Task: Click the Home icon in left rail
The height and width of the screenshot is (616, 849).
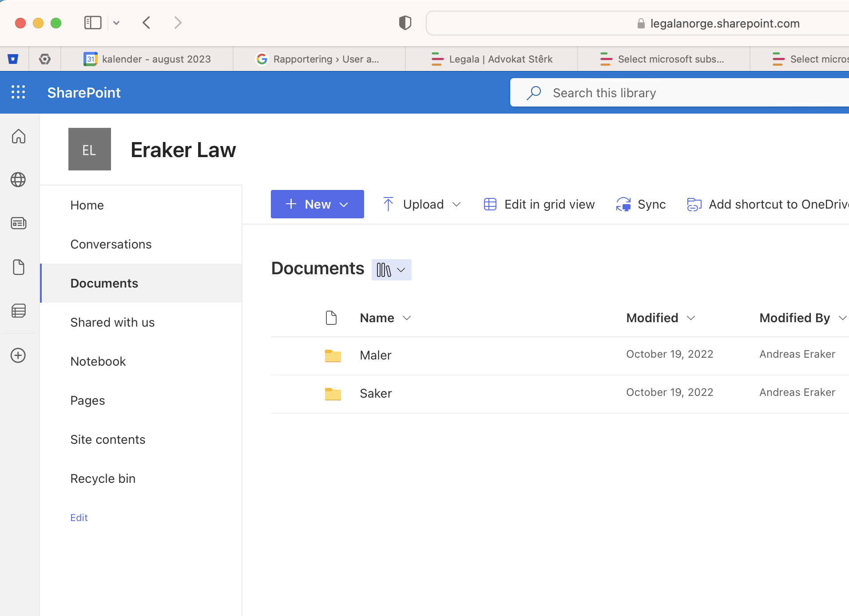Action: (x=18, y=136)
